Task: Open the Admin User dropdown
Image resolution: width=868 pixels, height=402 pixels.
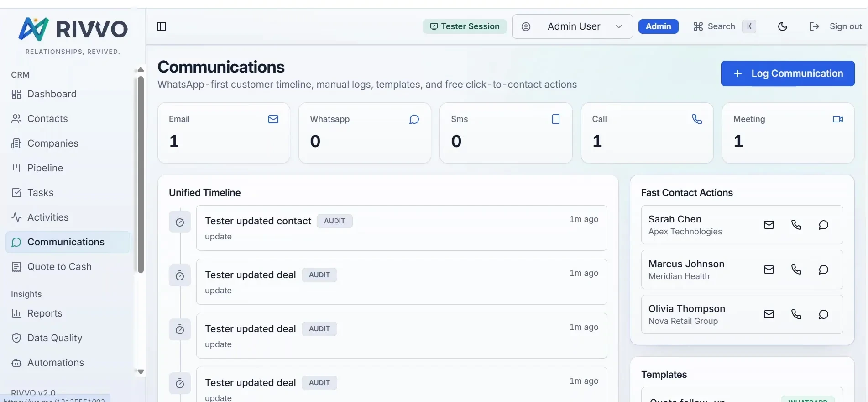Action: coord(572,26)
